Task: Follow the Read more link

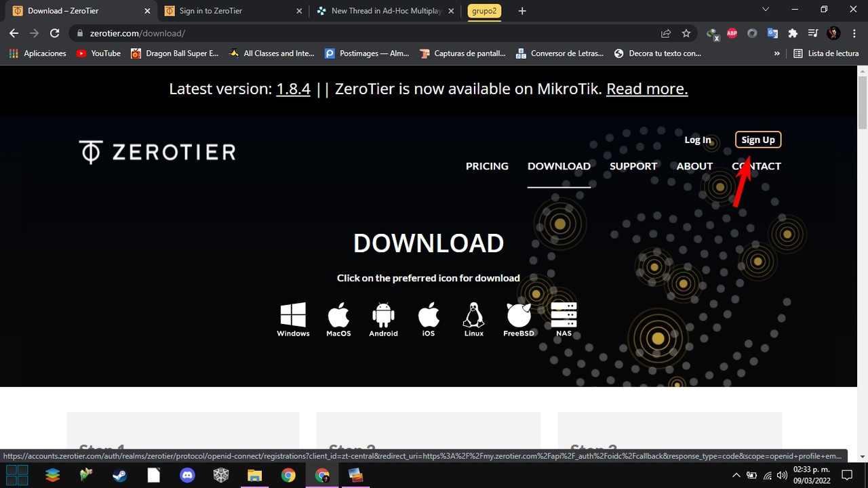Action: [647, 89]
